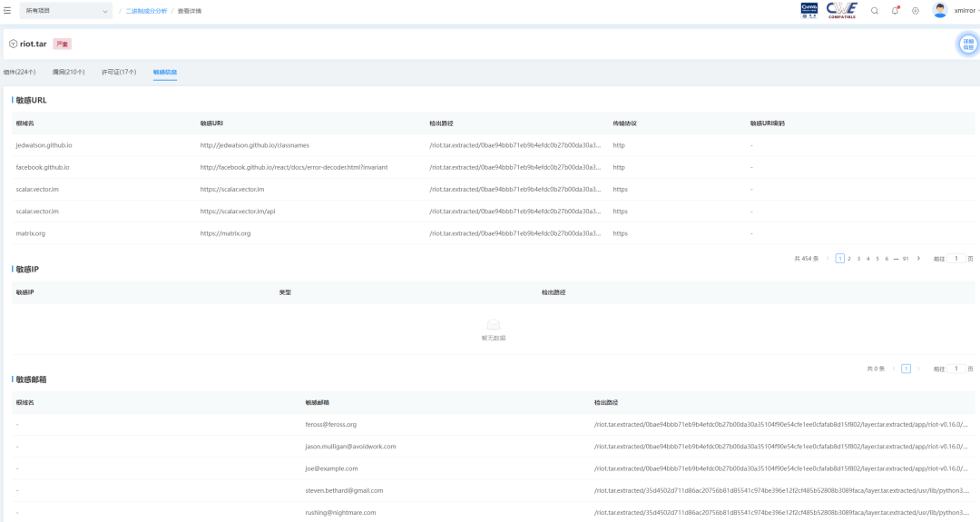Click previous arrow in 敏感IP pagination

point(894,369)
